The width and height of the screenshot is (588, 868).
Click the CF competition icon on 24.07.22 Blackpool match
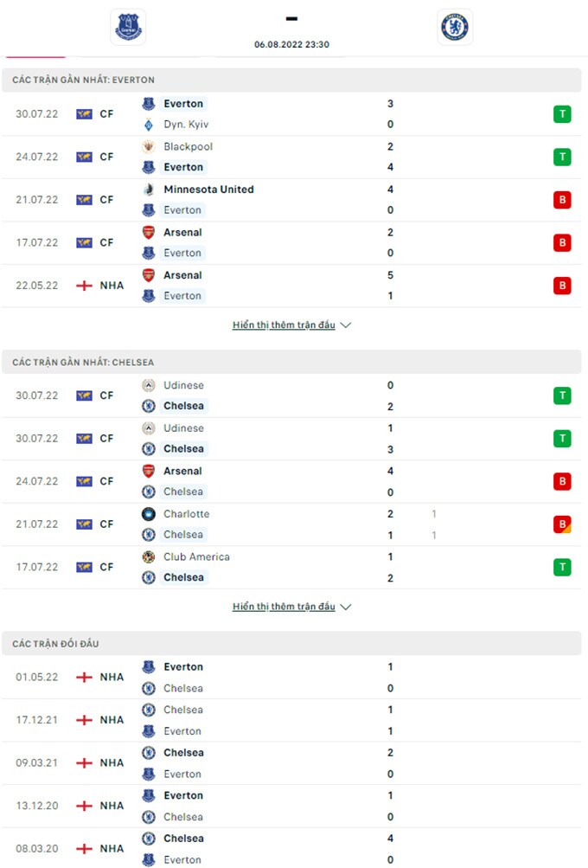pyautogui.click(x=84, y=158)
